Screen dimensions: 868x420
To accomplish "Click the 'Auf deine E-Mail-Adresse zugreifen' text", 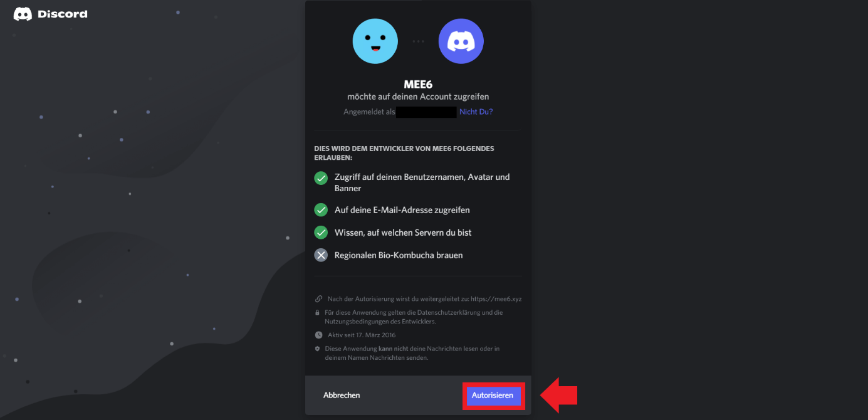I will (402, 210).
